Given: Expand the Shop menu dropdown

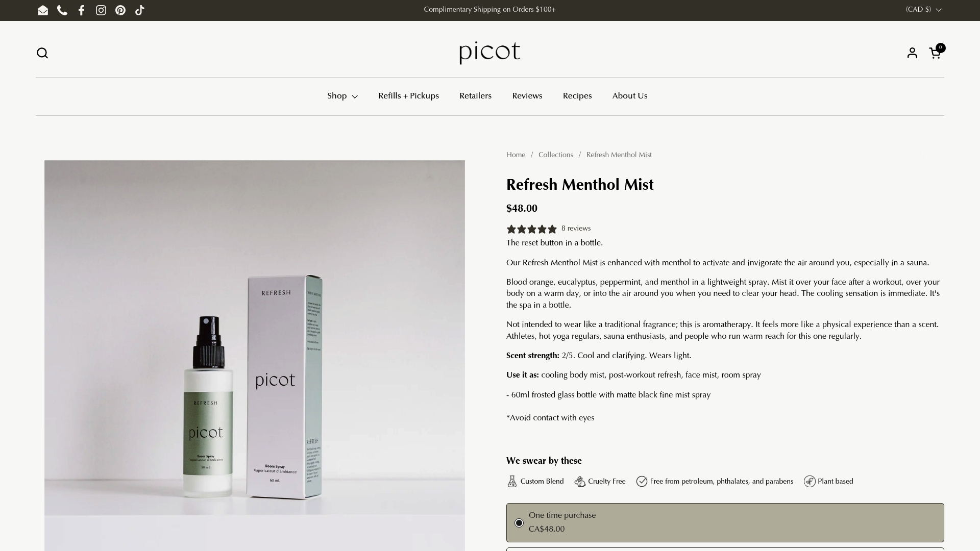Looking at the screenshot, I should coord(342,96).
